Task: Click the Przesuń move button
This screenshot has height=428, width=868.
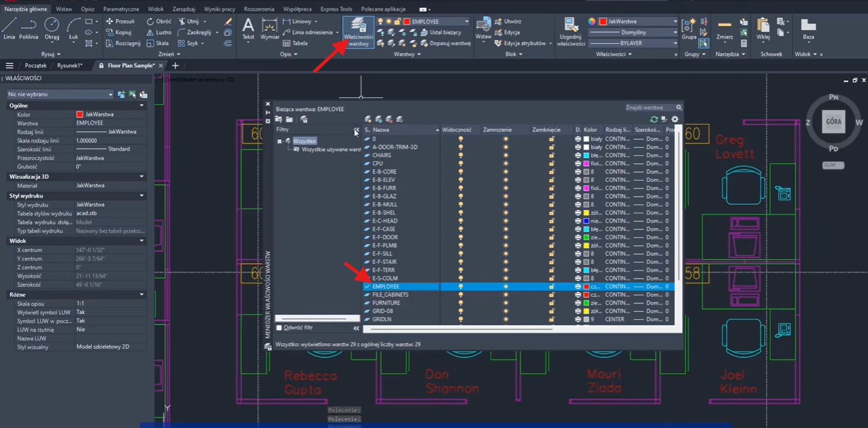Action: 119,21
